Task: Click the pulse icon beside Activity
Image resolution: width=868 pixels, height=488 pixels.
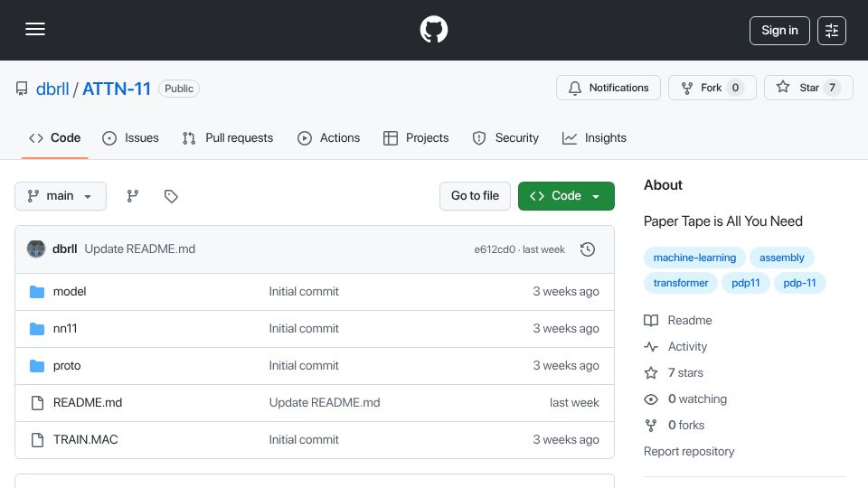Action: point(651,347)
